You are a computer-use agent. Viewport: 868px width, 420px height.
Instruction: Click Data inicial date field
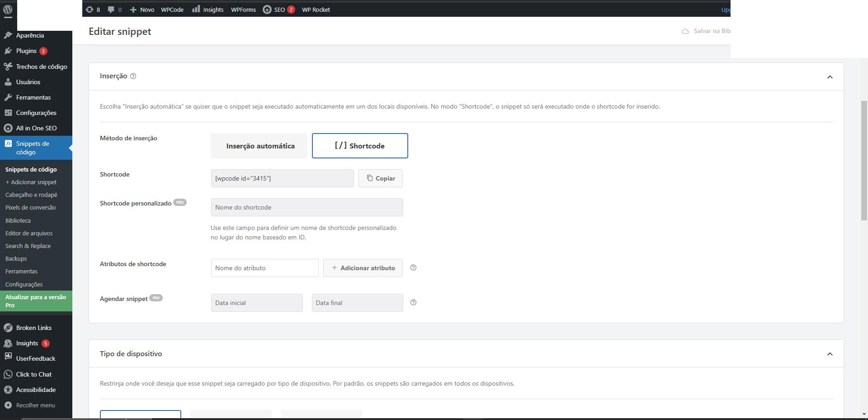click(x=257, y=303)
